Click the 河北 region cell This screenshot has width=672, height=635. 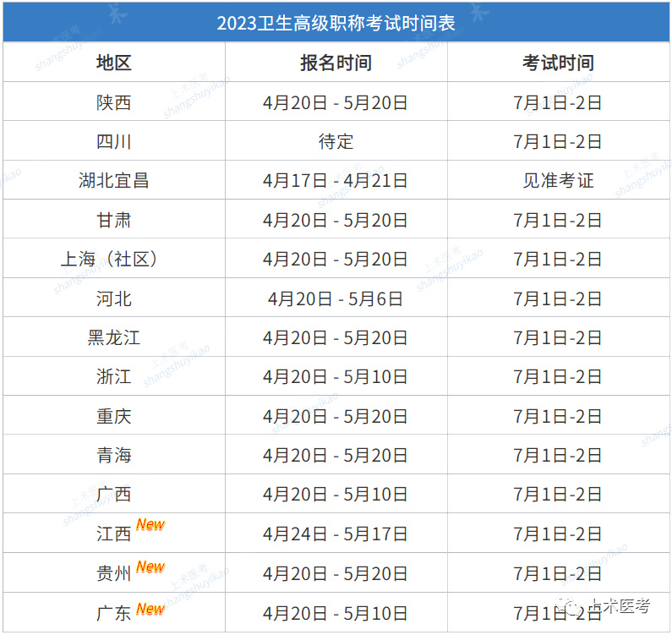pos(113,298)
